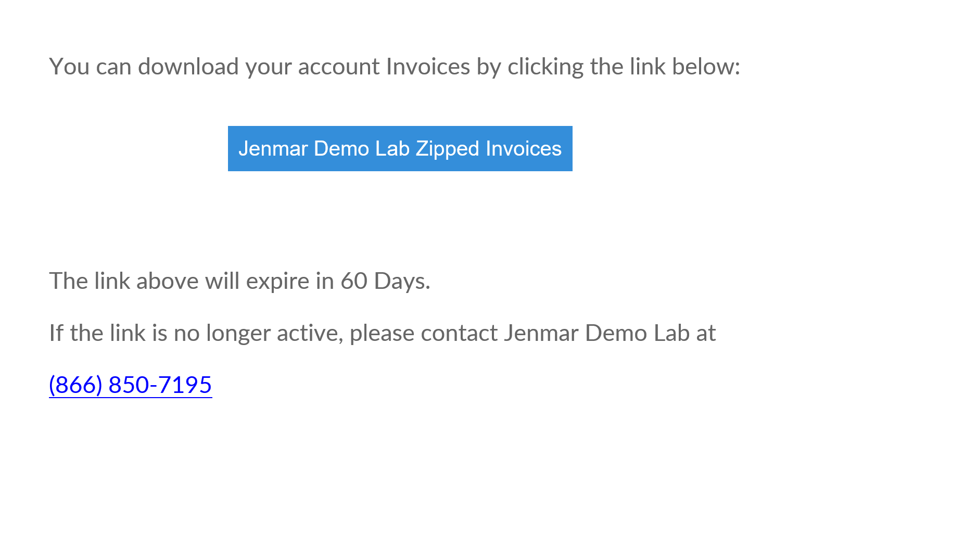Open the Jenmar Demo Lab Zipped Invoices button
Viewport: 977px width, 560px height.
pos(400,148)
